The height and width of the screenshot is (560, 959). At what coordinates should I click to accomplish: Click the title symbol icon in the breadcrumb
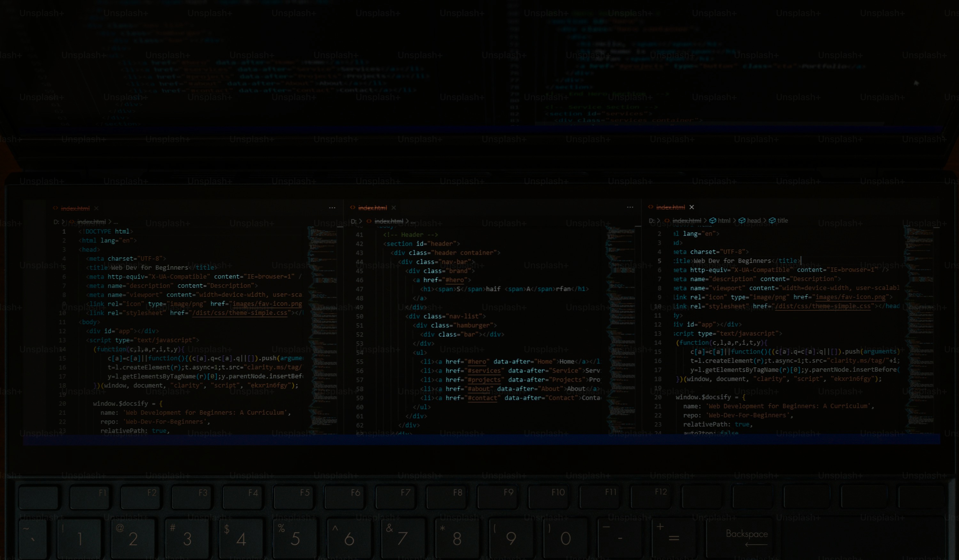[772, 221]
